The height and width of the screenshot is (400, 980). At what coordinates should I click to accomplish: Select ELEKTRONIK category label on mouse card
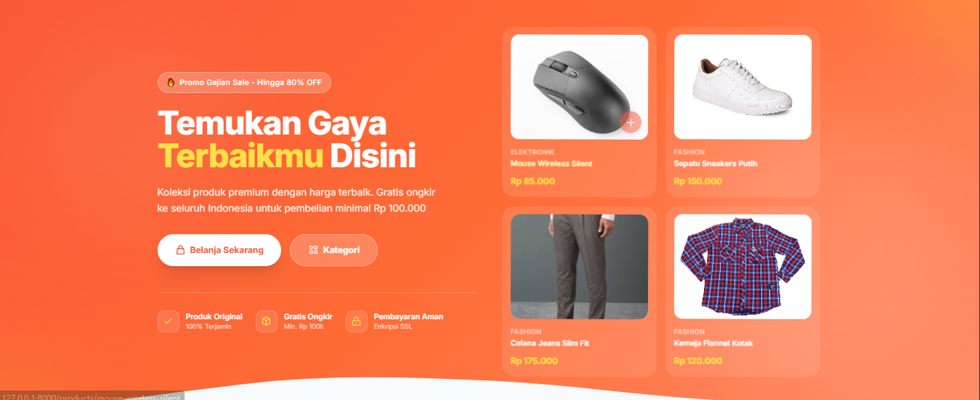tap(532, 152)
